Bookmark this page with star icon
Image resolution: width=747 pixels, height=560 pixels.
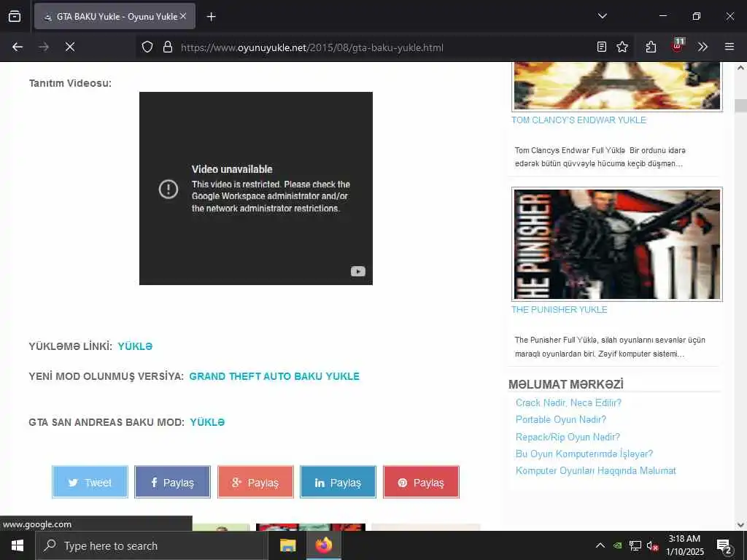pyautogui.click(x=622, y=47)
